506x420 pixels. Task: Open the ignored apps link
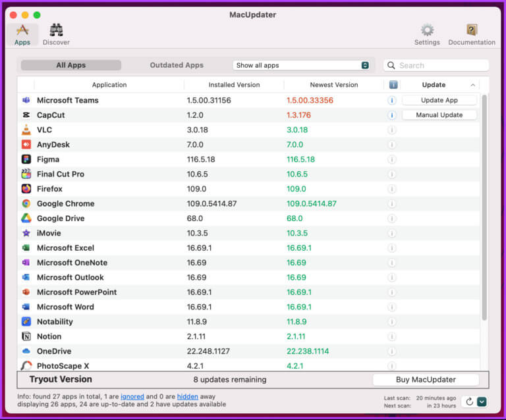(132, 396)
